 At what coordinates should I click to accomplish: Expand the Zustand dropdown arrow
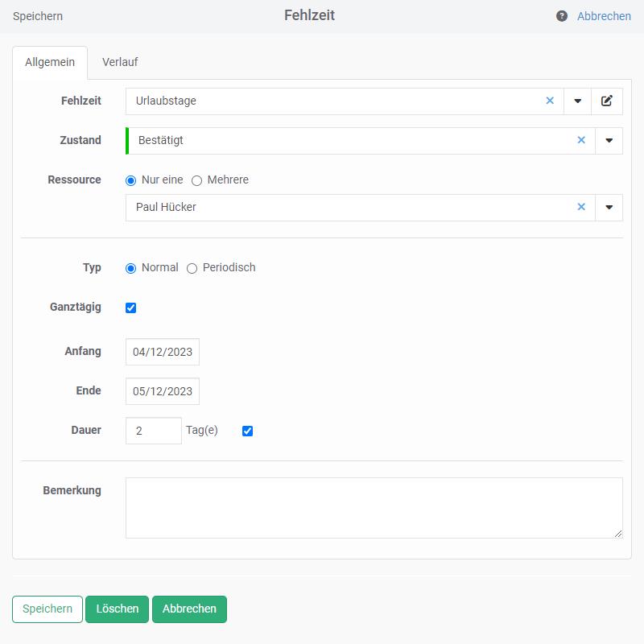609,141
